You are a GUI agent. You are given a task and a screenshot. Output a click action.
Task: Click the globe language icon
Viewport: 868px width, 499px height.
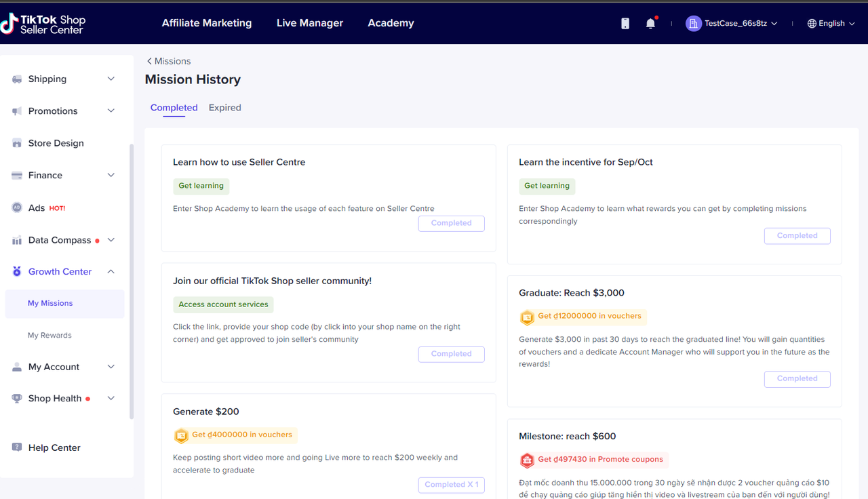click(812, 24)
